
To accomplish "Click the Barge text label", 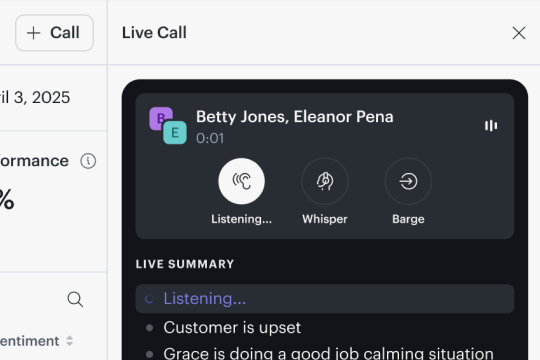I will point(408,219).
